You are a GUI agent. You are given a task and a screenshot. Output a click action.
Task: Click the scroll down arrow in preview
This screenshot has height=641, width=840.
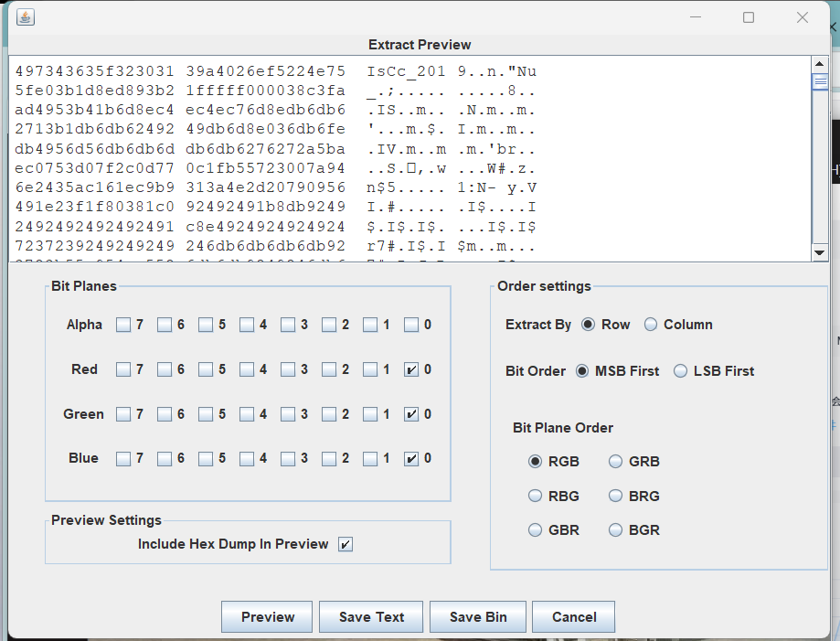coord(820,253)
